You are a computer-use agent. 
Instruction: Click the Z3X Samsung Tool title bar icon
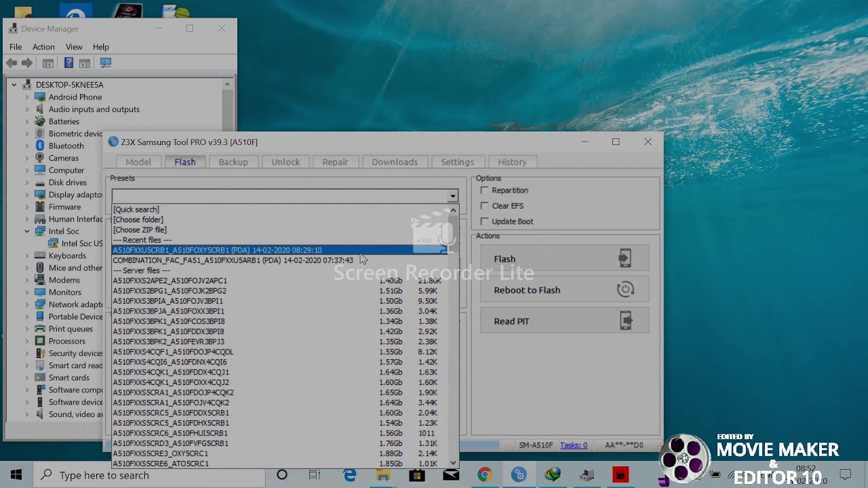point(113,142)
